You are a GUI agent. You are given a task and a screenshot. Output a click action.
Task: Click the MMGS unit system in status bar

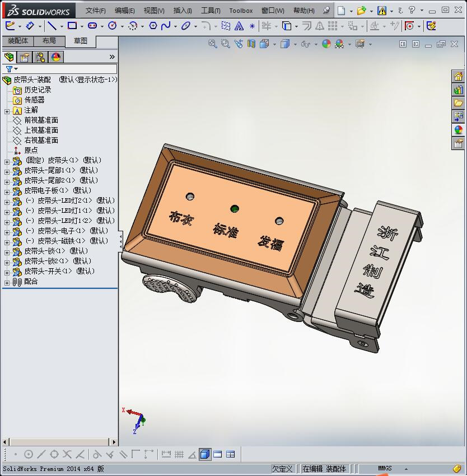coord(385,469)
